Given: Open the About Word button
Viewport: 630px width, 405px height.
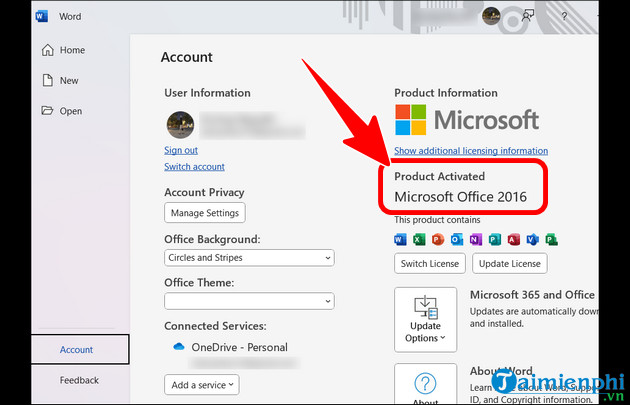Looking at the screenshot, I should pos(425,384).
